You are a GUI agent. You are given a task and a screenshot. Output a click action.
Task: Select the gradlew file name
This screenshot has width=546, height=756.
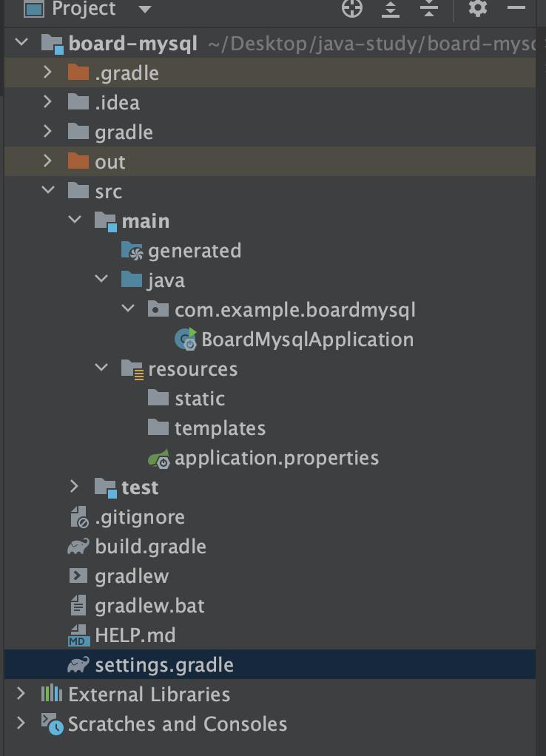point(132,577)
